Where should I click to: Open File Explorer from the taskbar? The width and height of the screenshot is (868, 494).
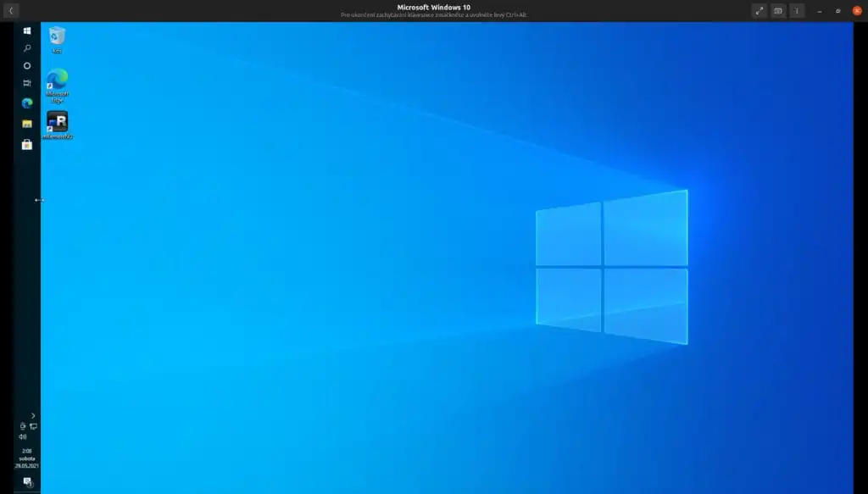coord(26,124)
